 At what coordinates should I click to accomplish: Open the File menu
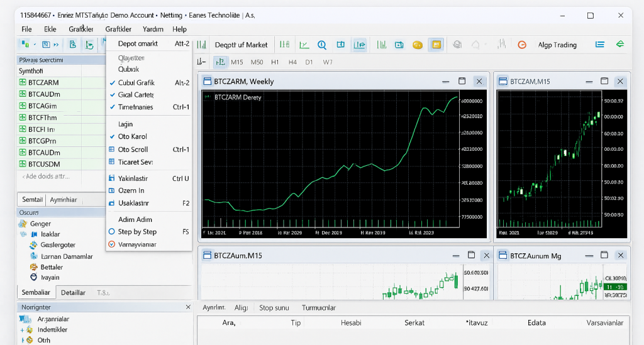26,29
